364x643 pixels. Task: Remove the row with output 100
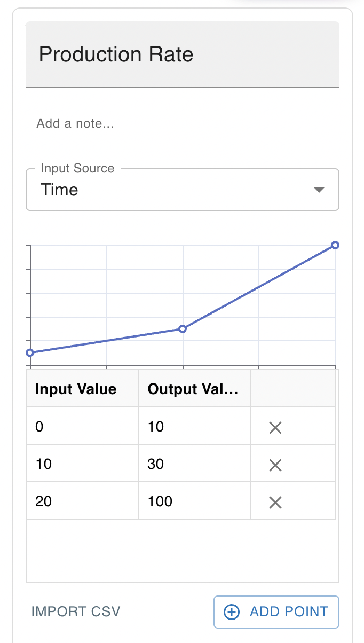pyautogui.click(x=275, y=502)
